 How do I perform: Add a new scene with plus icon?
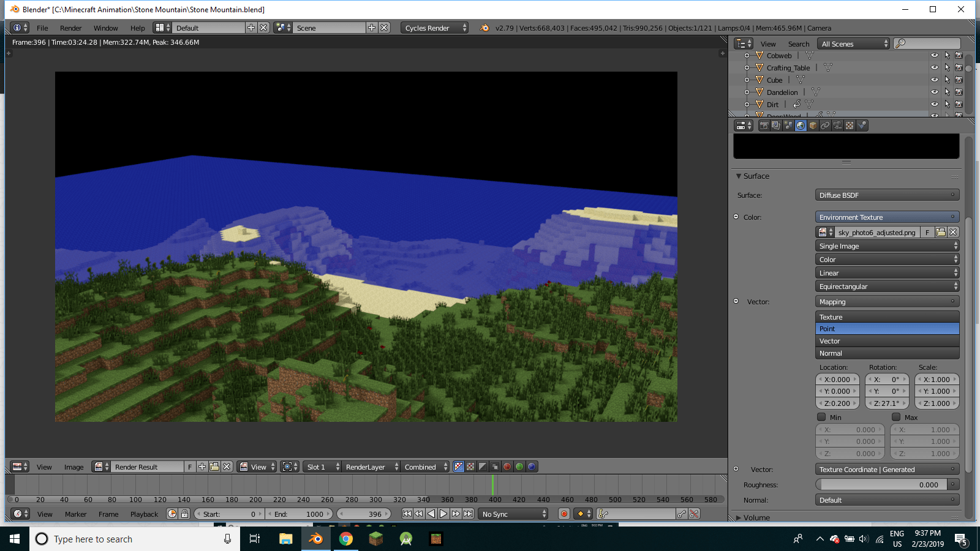click(372, 28)
